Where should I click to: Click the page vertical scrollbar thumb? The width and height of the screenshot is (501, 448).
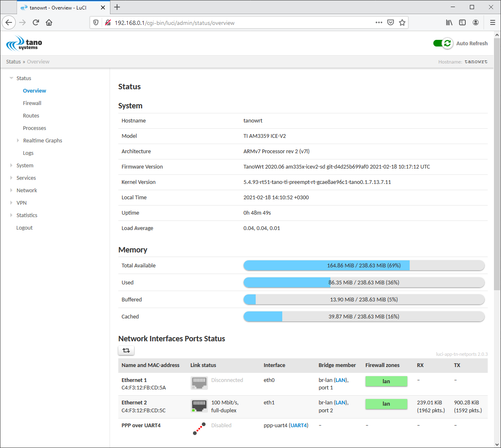click(x=497, y=164)
